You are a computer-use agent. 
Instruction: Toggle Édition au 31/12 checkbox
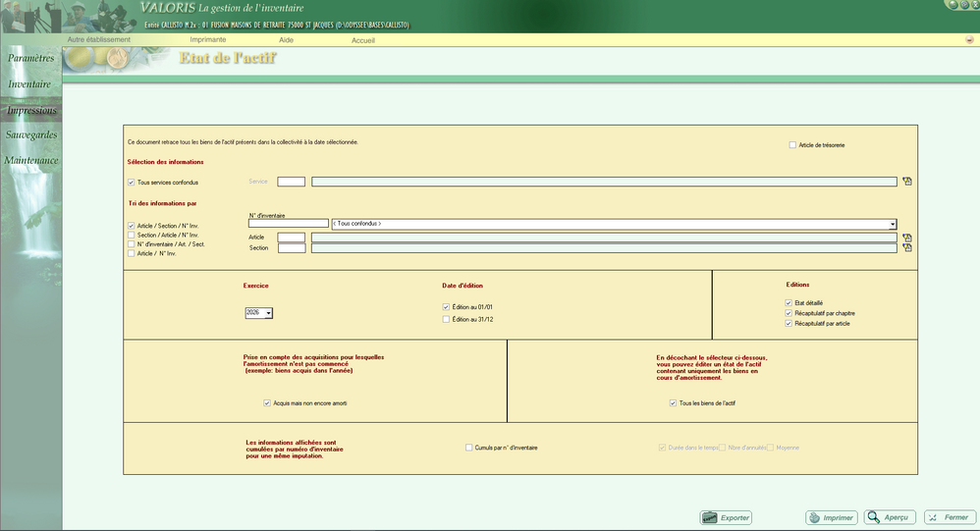click(x=447, y=319)
